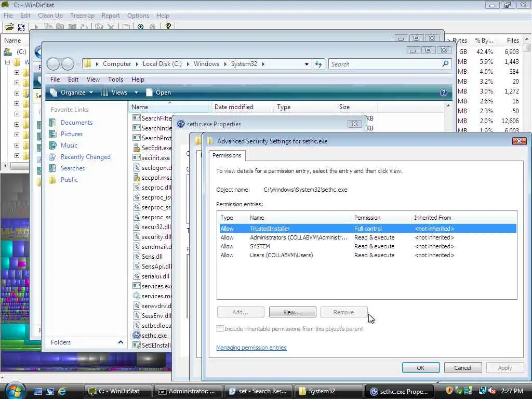Click WinDirStat's refresh toolbar icon
The image size is (532, 399).
[21, 27]
